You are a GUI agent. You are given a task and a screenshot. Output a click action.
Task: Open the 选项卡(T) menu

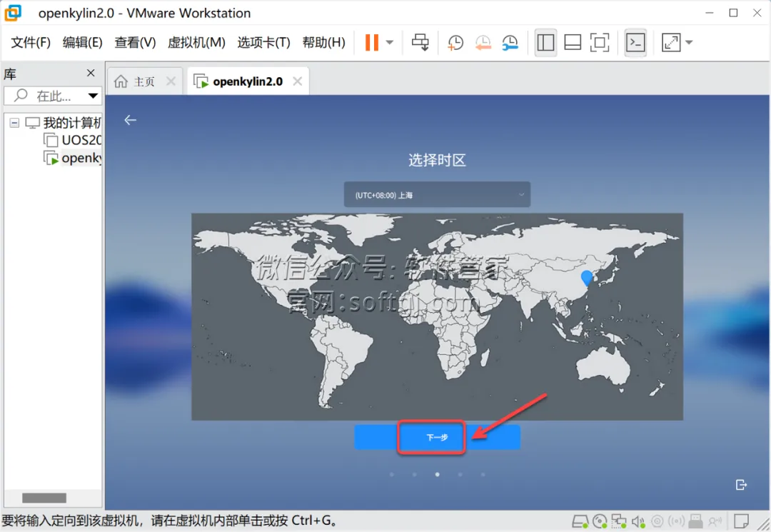coord(263,42)
